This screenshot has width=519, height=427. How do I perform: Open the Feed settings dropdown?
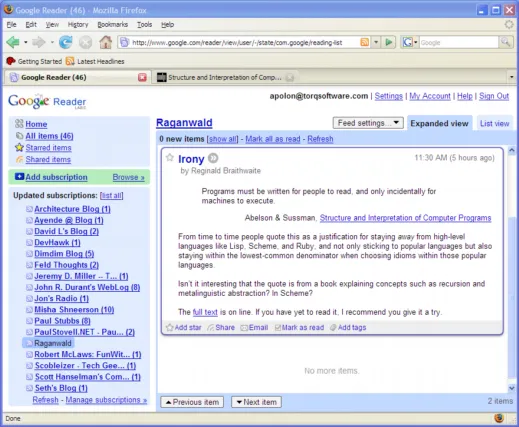[x=368, y=123]
